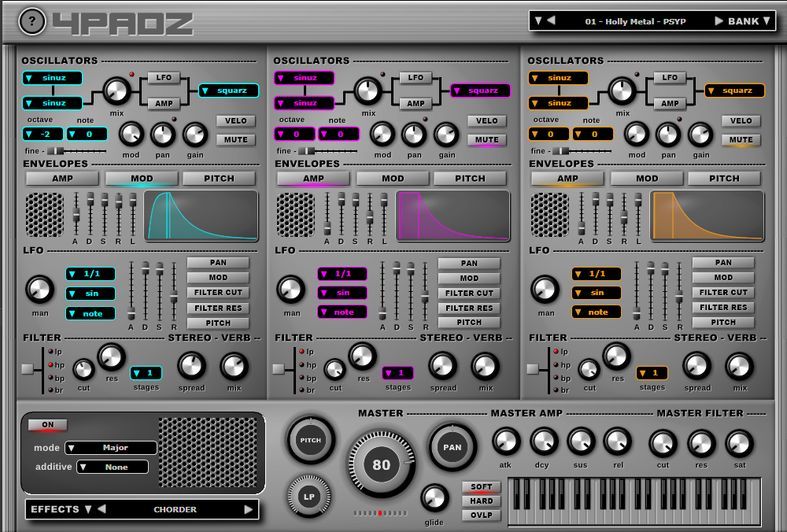
Task: Toggle first pad's VELO button
Action: [x=236, y=121]
